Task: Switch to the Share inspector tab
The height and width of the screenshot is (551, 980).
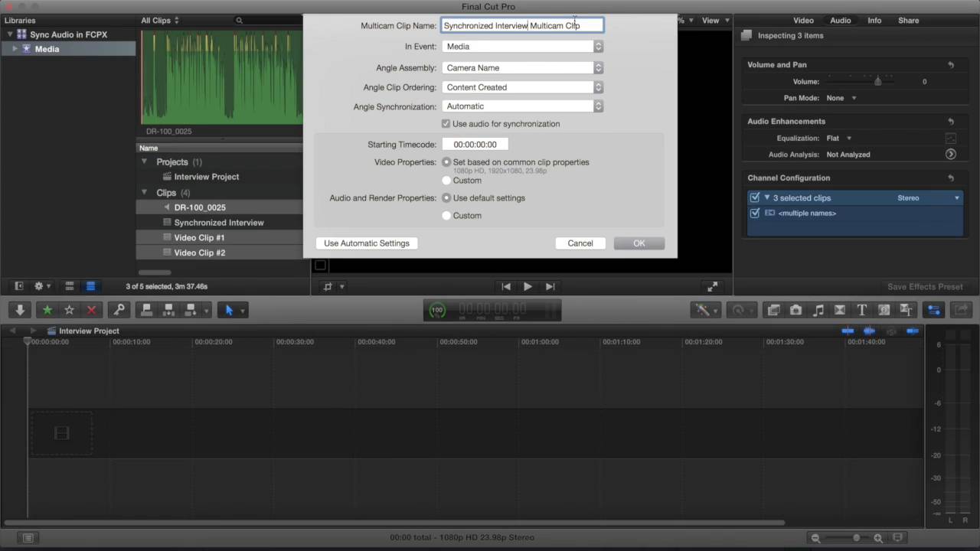Action: (x=908, y=21)
